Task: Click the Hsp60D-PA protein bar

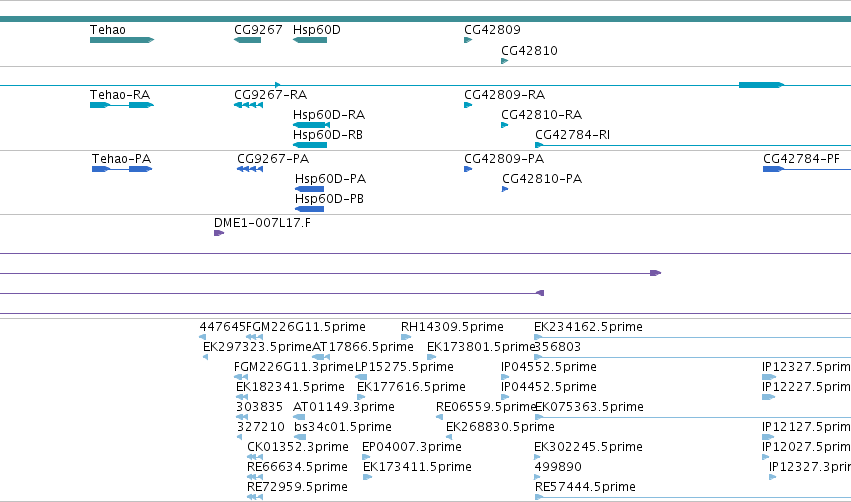Action: point(309,189)
